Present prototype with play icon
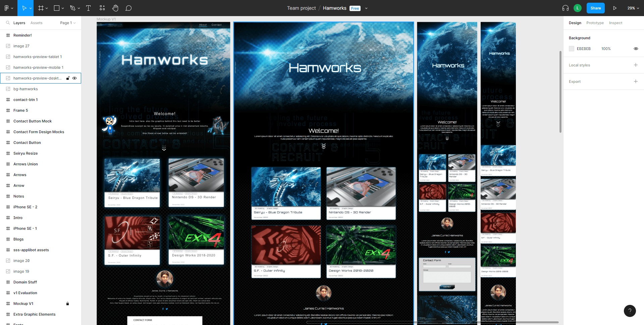644x325 pixels. coord(615,8)
